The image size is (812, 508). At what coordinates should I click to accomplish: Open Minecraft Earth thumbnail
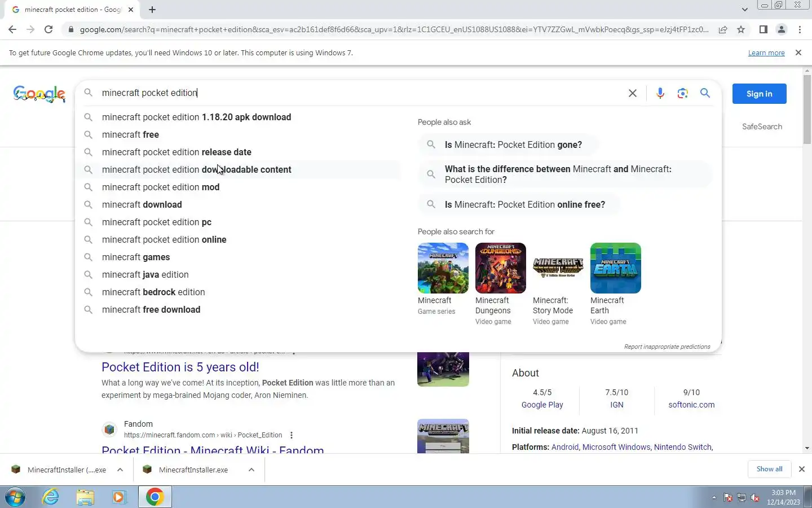[615, 268]
